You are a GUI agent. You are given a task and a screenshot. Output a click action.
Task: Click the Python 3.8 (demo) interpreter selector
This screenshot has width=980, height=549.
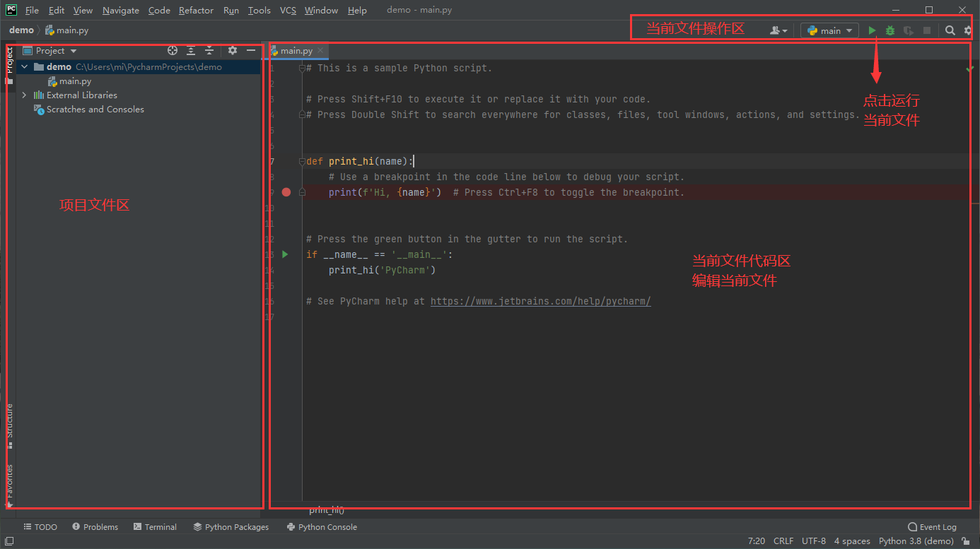[916, 541]
